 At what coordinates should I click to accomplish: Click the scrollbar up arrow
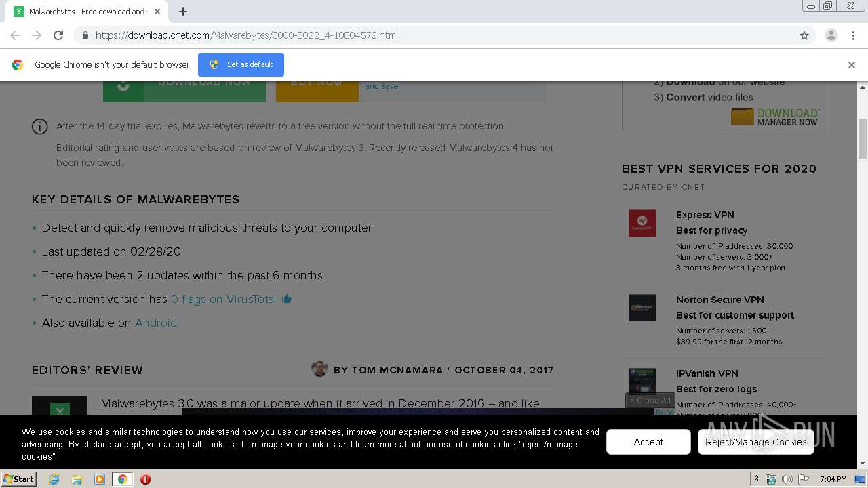click(863, 87)
